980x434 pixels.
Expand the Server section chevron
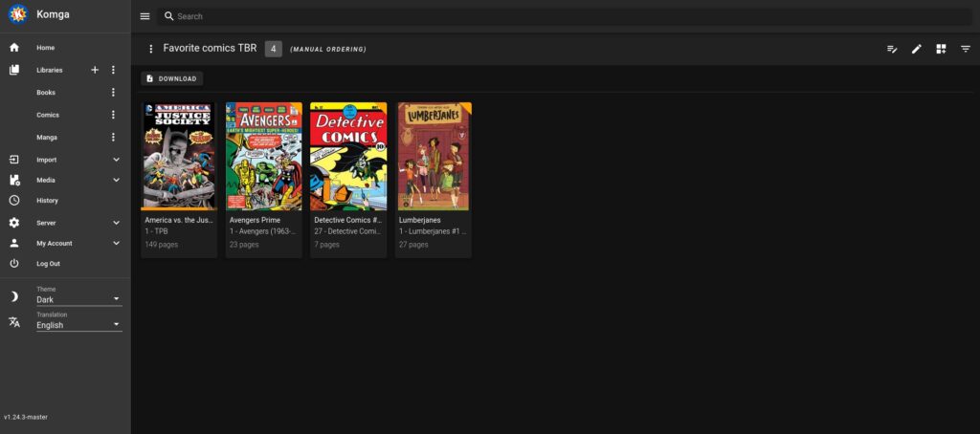coord(116,223)
